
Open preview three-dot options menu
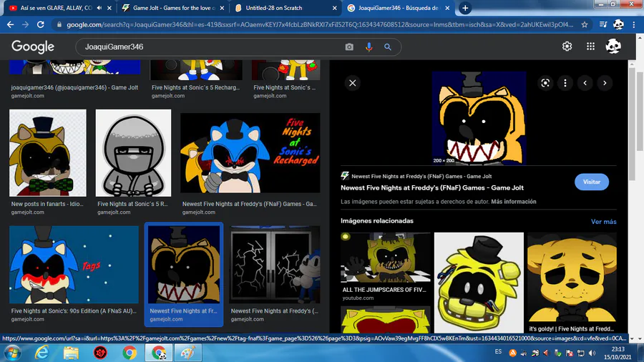[x=565, y=83]
